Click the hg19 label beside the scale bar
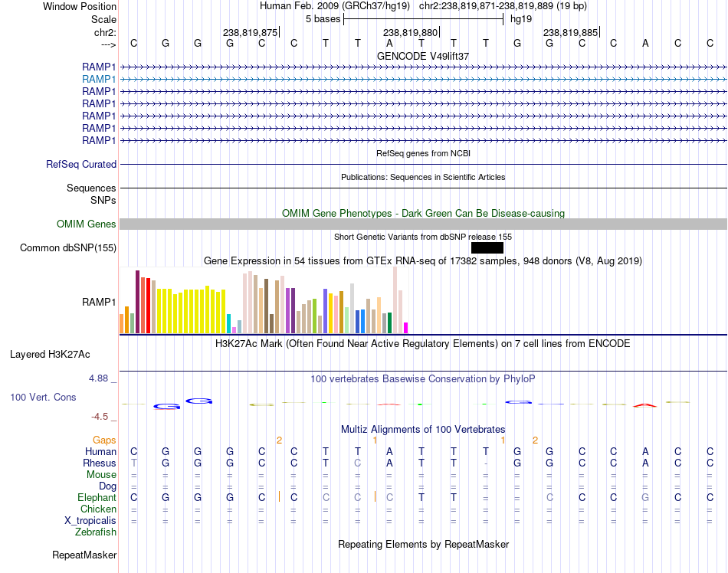728x573 pixels. point(521,19)
